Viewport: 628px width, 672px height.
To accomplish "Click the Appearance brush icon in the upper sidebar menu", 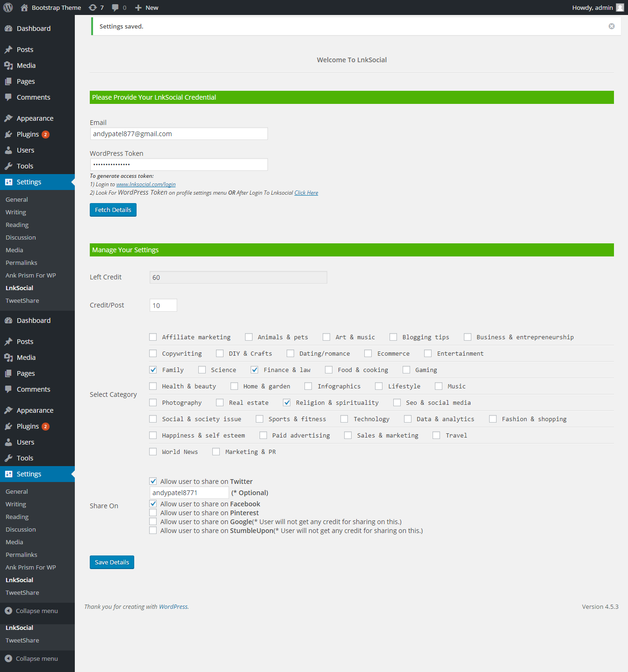I will point(8,118).
